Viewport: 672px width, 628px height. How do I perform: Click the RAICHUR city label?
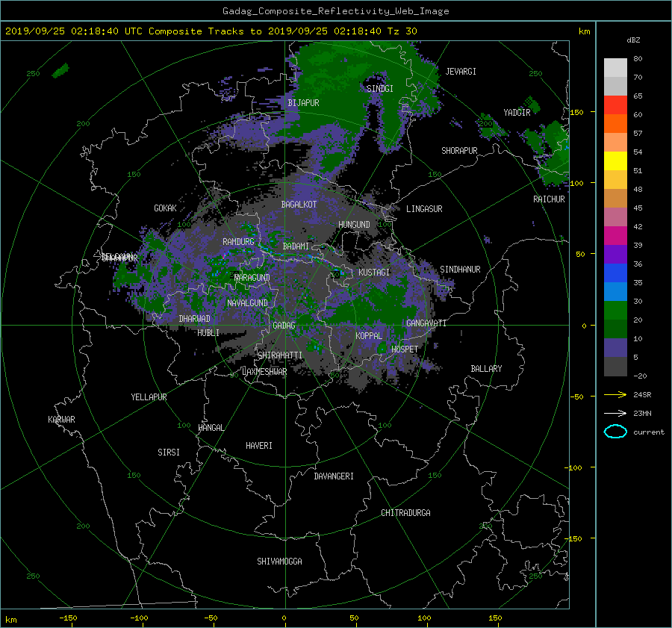pyautogui.click(x=549, y=199)
